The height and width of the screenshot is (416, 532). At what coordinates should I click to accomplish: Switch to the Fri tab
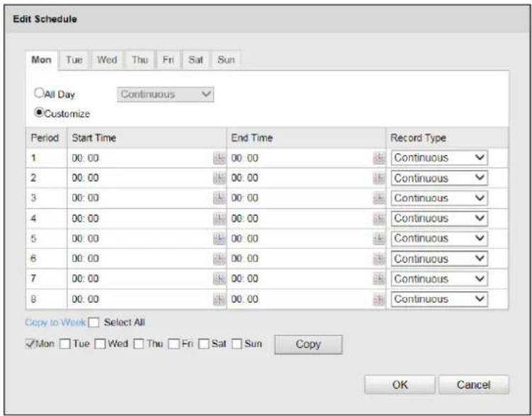pyautogui.click(x=169, y=60)
